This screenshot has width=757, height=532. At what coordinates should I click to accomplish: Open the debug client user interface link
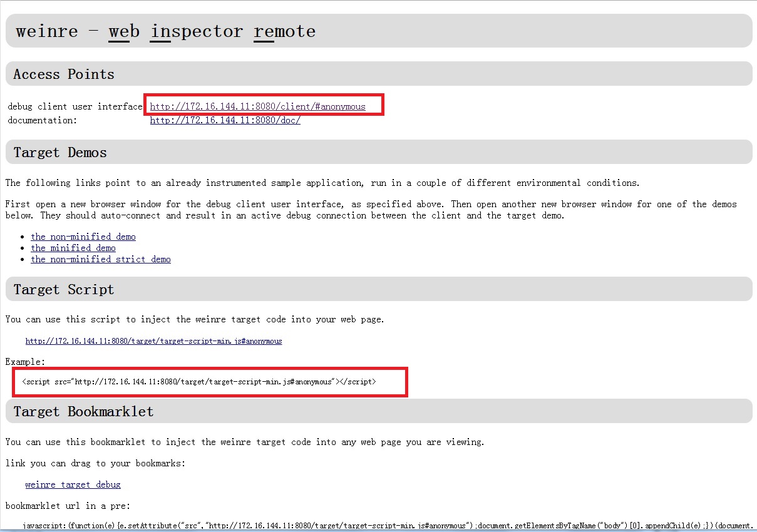pyautogui.click(x=257, y=106)
